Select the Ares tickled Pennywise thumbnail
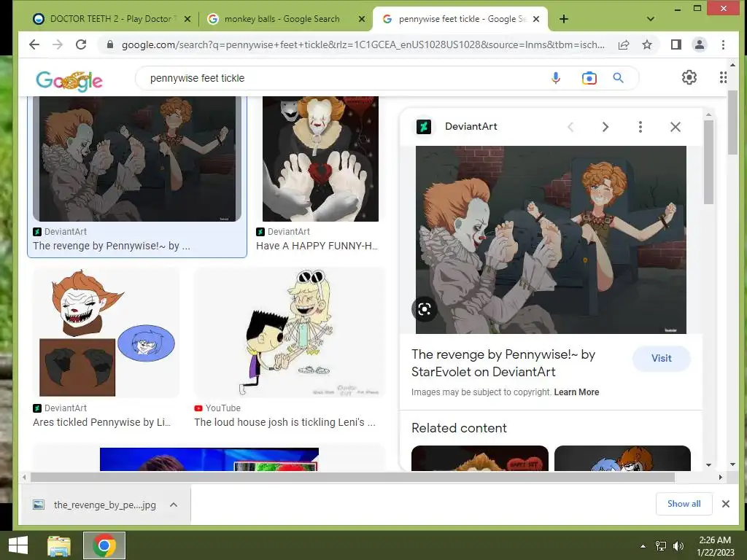Image resolution: width=747 pixels, height=560 pixels. coord(107,332)
